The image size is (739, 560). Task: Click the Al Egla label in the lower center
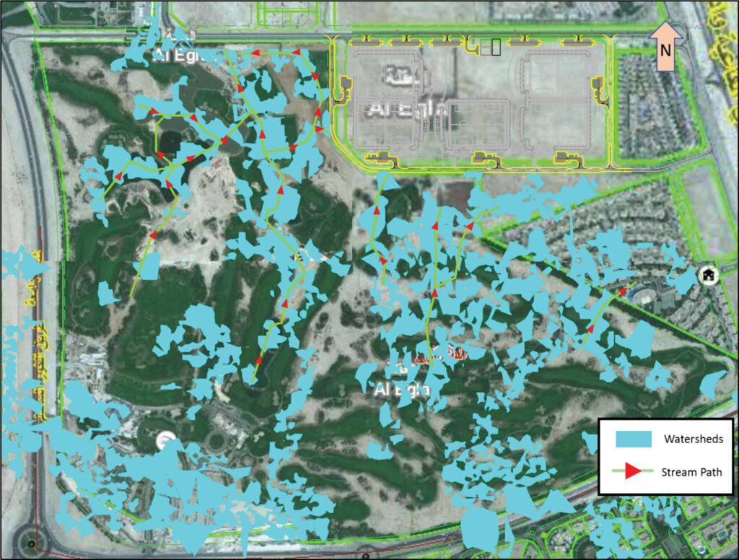[x=402, y=390]
